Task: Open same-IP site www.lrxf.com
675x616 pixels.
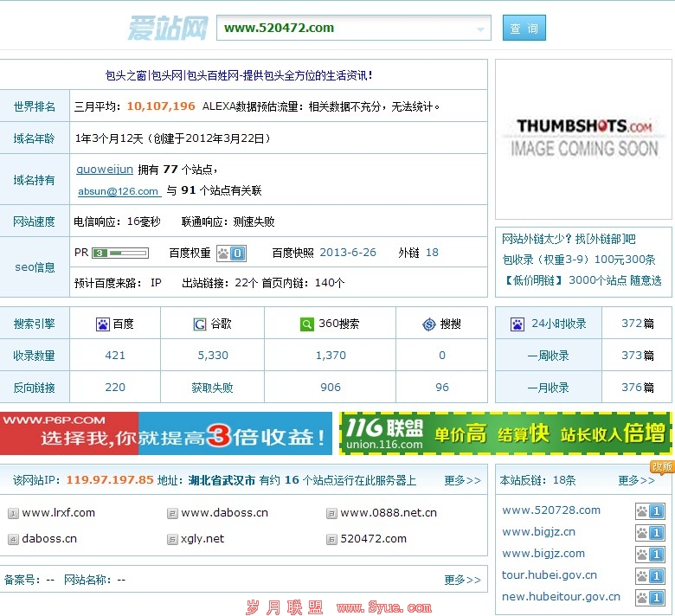Action: tap(58, 513)
